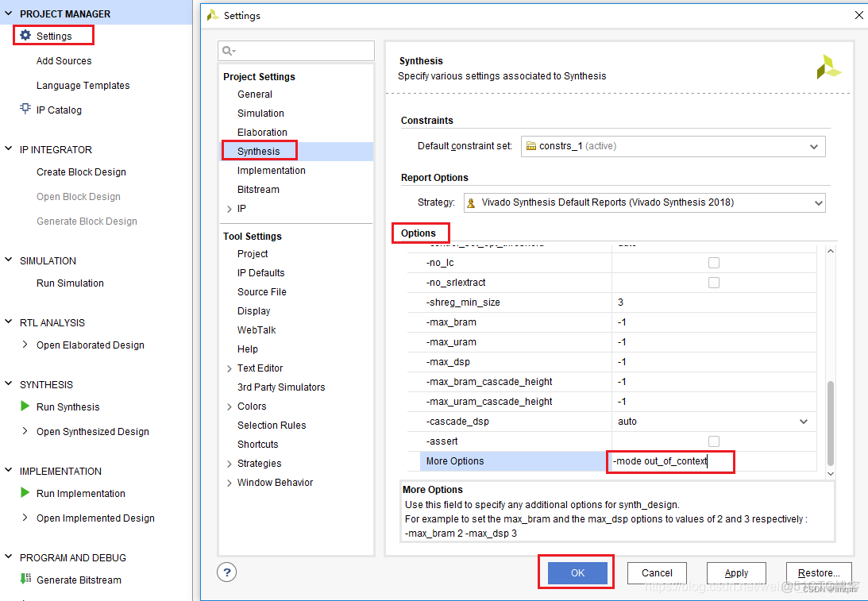Open the Shortcuts tool settings

pos(258,445)
